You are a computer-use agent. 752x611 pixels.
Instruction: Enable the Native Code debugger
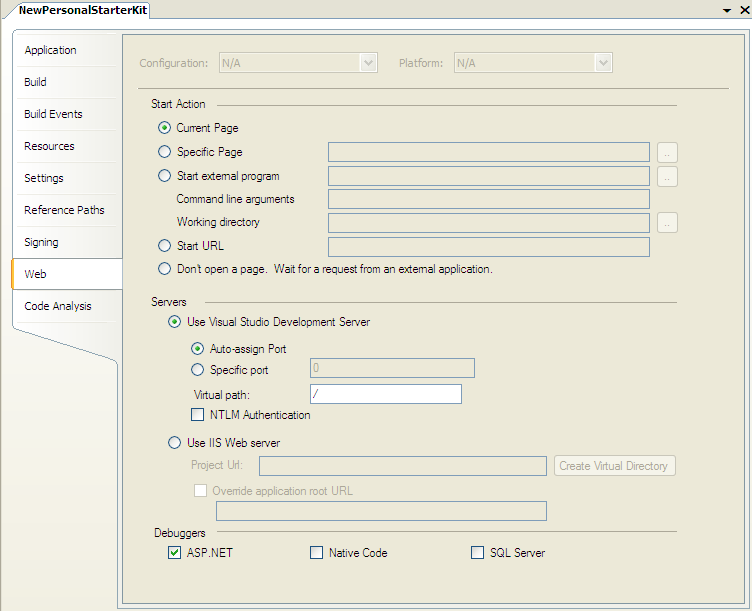click(317, 553)
